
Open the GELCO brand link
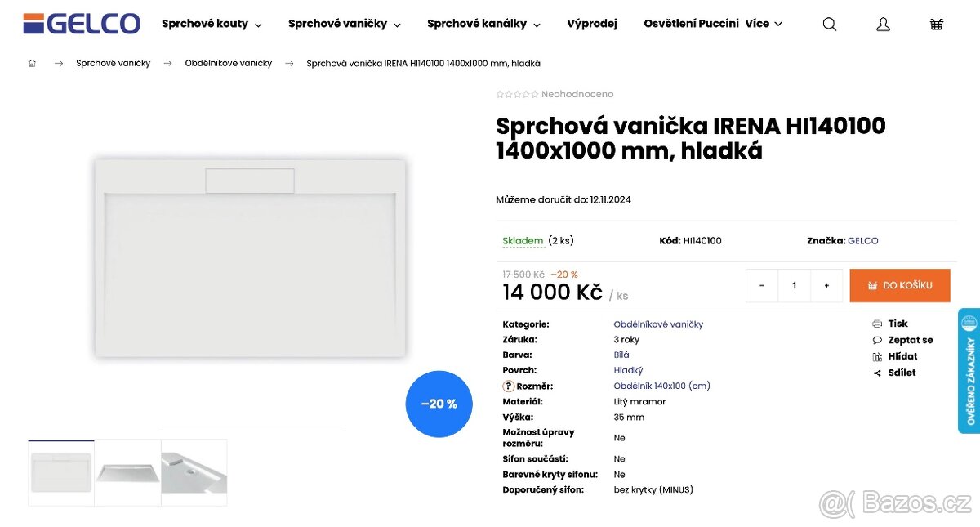[x=862, y=240]
